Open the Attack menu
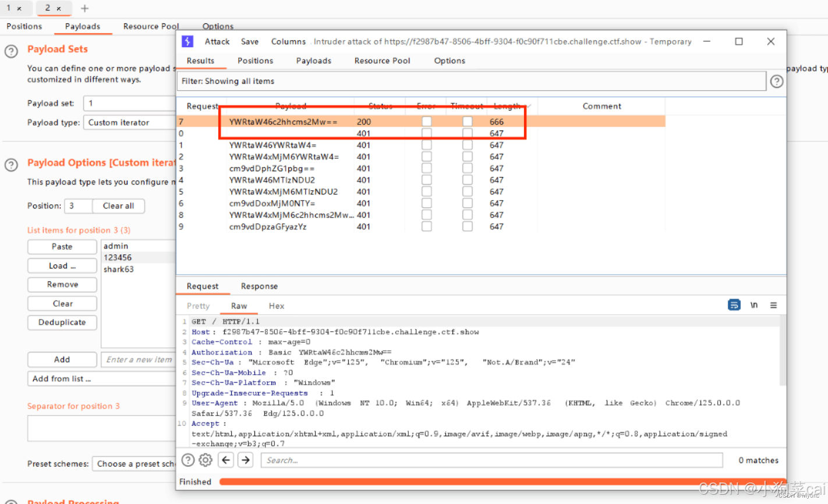828x504 pixels. click(217, 41)
